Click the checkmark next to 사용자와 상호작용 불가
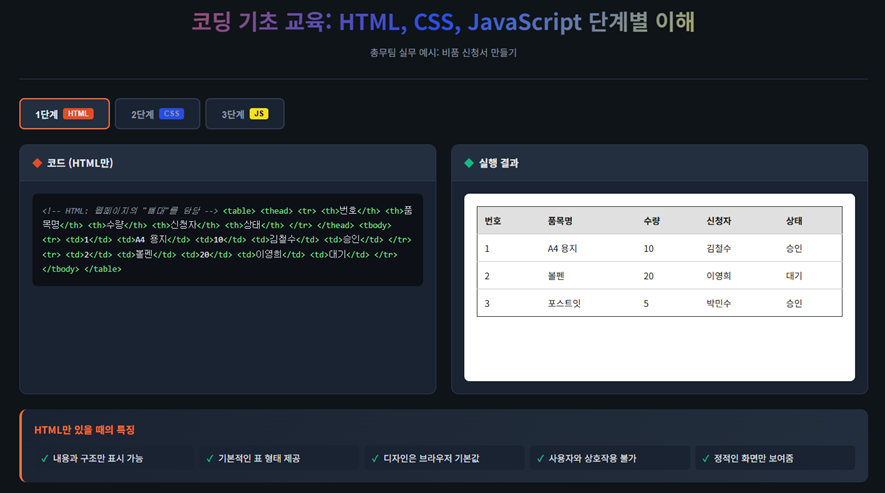Viewport: 885px width, 493px height. point(540,458)
